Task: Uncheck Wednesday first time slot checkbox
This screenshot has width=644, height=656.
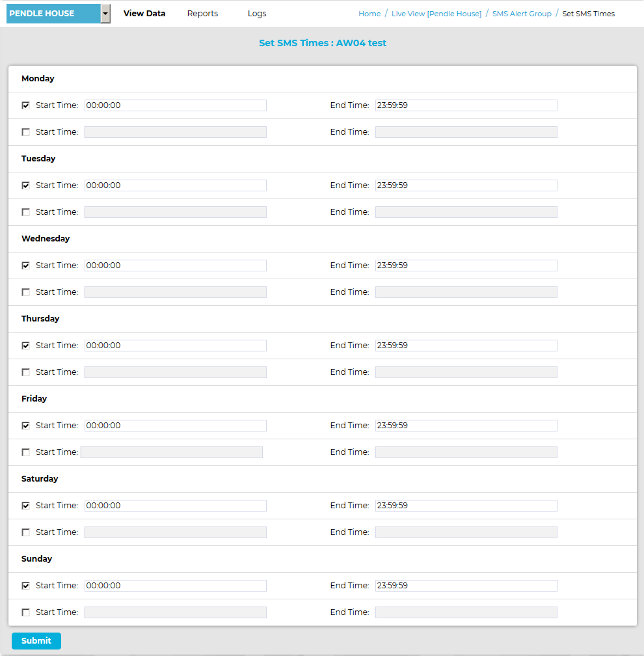Action: pyautogui.click(x=26, y=266)
